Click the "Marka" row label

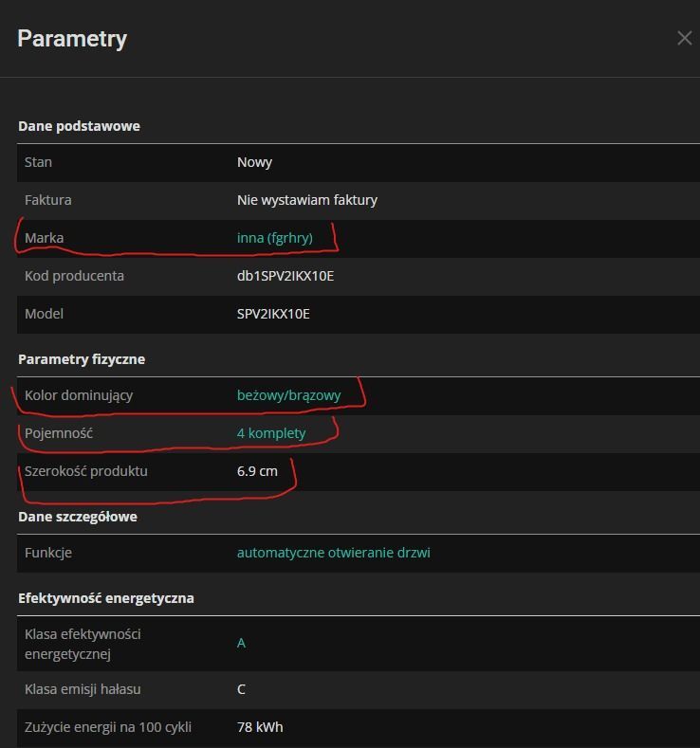click(x=44, y=238)
